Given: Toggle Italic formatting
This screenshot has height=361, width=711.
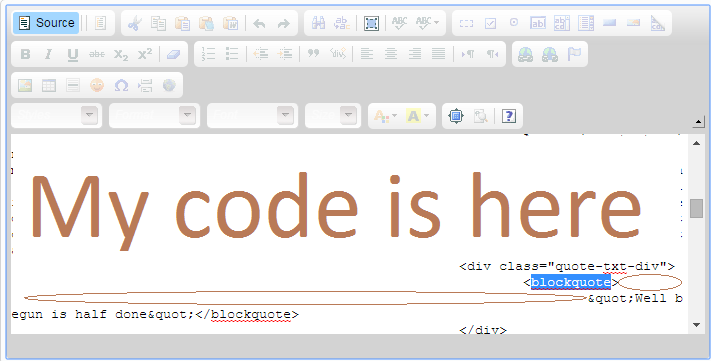Looking at the screenshot, I should [x=49, y=54].
